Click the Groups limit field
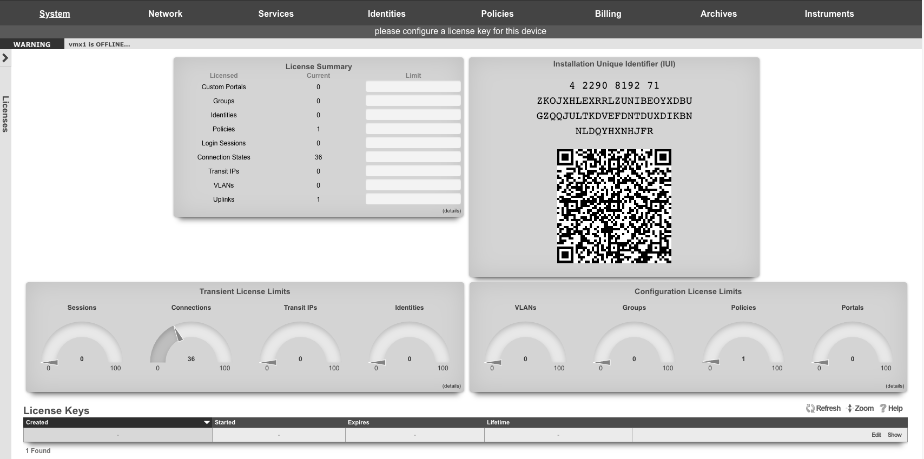This screenshot has width=924, height=459. click(413, 101)
